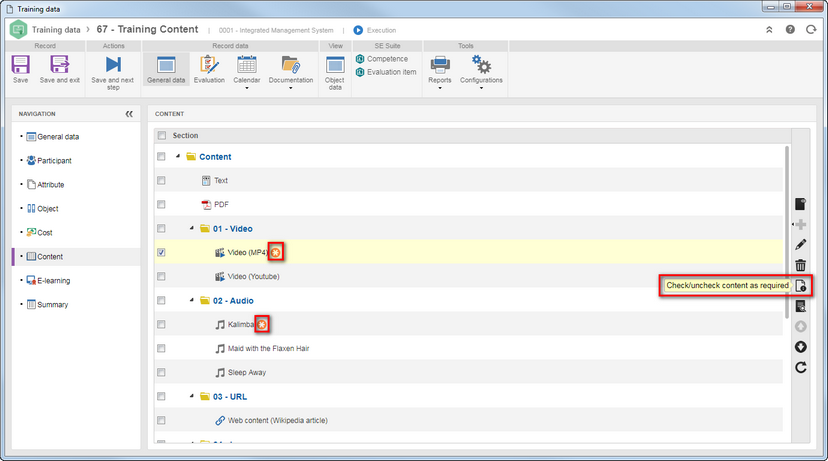
Task: Open the Configurations dropdown arrow
Action: [x=481, y=88]
